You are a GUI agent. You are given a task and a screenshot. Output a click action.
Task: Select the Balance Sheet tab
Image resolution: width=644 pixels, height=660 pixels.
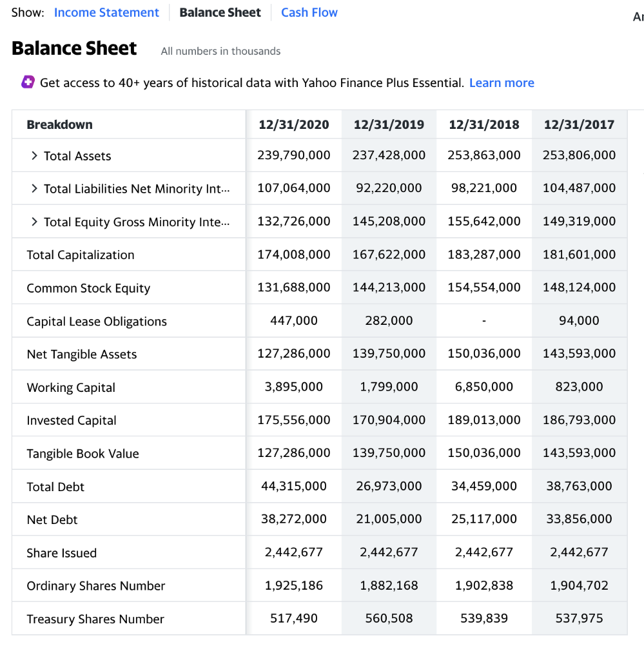tap(220, 13)
